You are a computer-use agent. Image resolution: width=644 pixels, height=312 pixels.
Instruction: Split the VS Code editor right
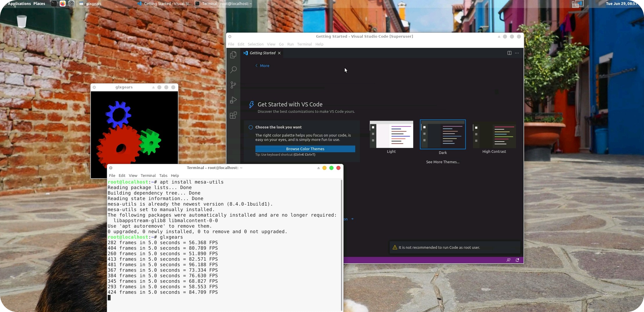[x=509, y=53]
